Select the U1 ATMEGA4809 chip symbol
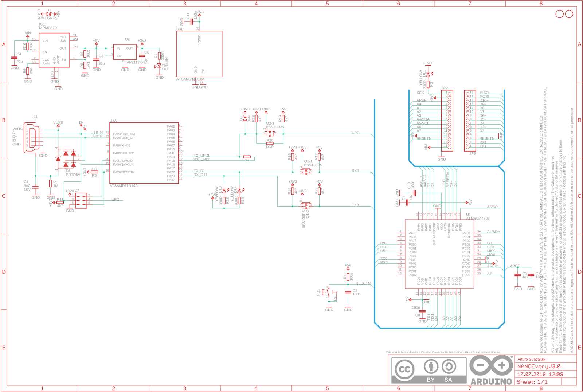Viewport: 583px width, 392px height. click(440, 254)
